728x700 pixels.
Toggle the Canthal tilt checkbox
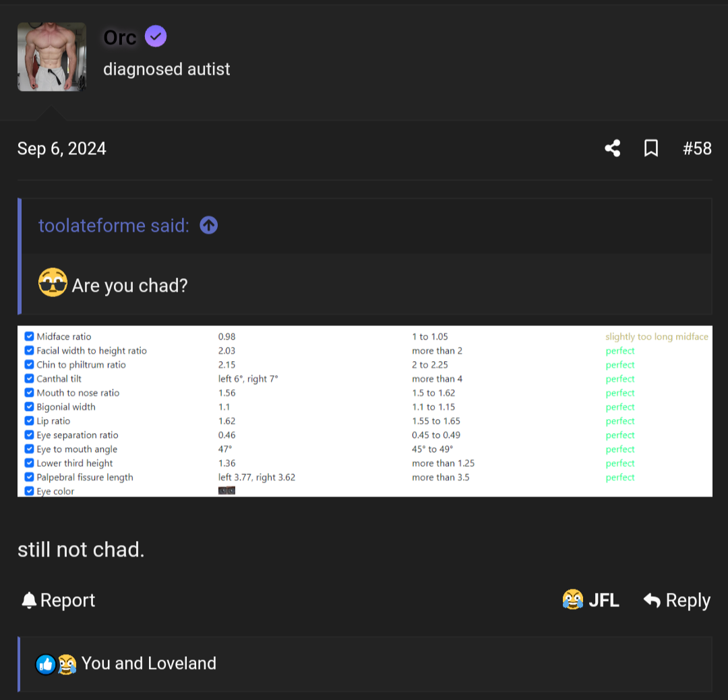(29, 378)
